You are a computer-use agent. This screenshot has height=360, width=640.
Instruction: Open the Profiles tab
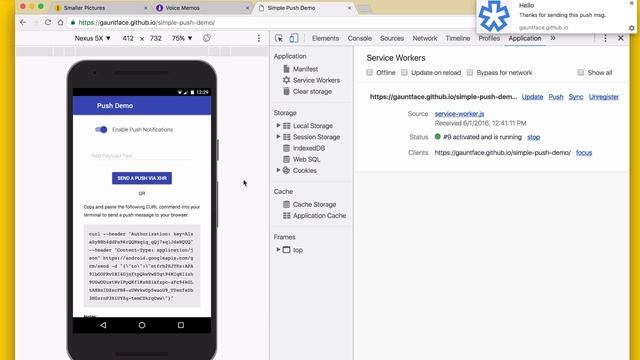pos(489,38)
